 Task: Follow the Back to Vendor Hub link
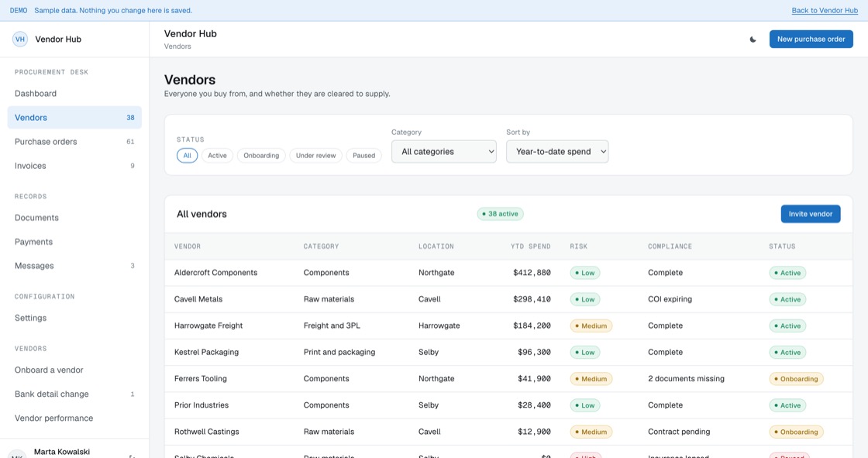pos(825,11)
